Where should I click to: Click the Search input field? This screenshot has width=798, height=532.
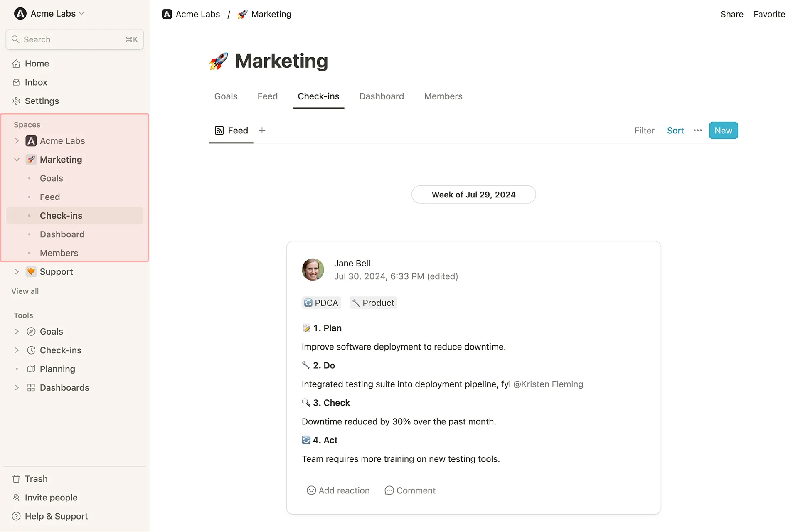(x=75, y=39)
